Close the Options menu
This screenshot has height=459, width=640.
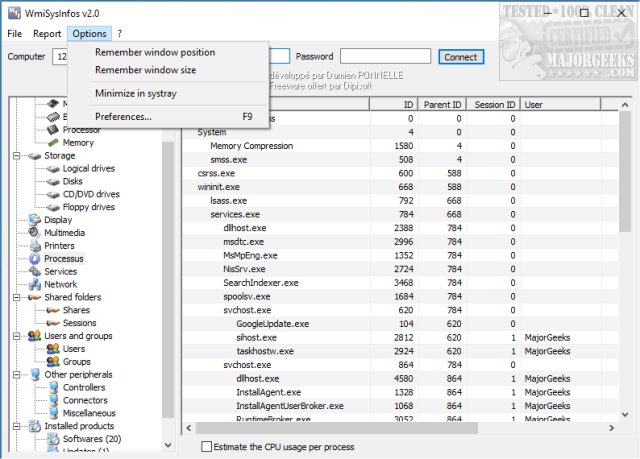point(89,33)
